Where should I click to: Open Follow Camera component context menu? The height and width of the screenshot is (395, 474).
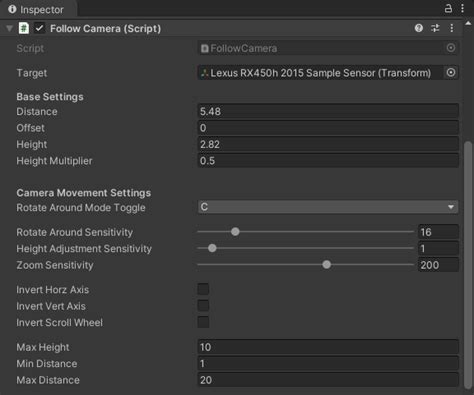coord(452,28)
